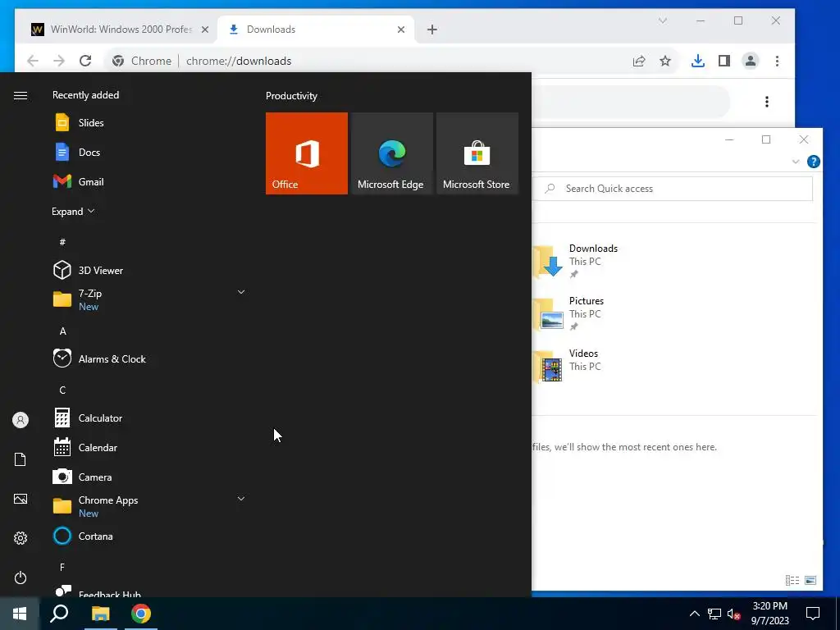Click the Start menu hamburger icon
Screen dimensions: 840x630
coord(21,95)
